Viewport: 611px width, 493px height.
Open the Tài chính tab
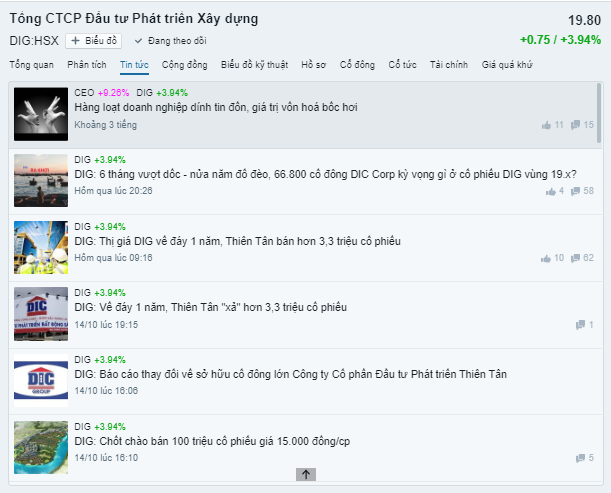point(449,65)
